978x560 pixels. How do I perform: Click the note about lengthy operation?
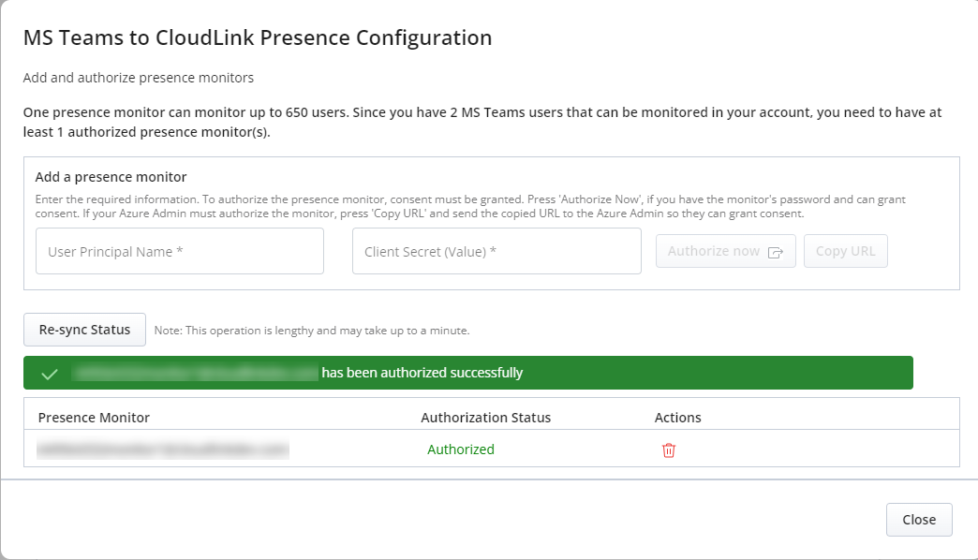[x=312, y=331]
